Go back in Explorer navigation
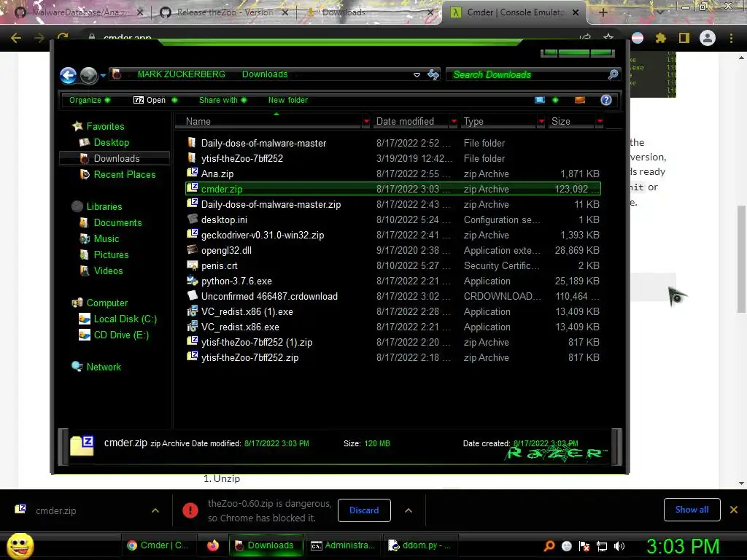Viewport: 747px width, 560px height. [x=68, y=75]
